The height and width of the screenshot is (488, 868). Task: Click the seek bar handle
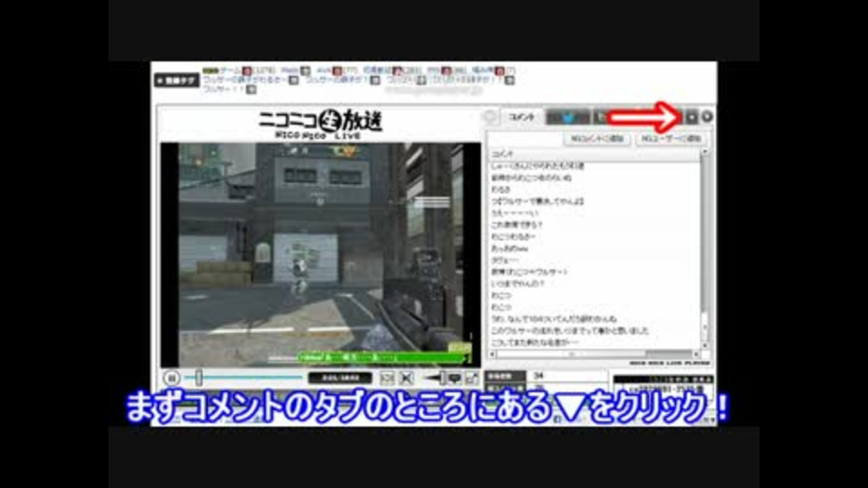198,378
